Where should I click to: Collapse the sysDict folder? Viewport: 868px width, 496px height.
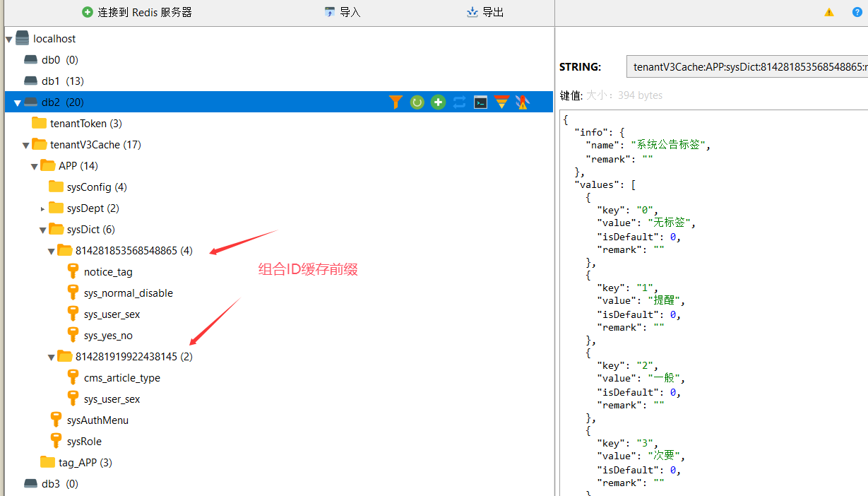pyautogui.click(x=42, y=230)
